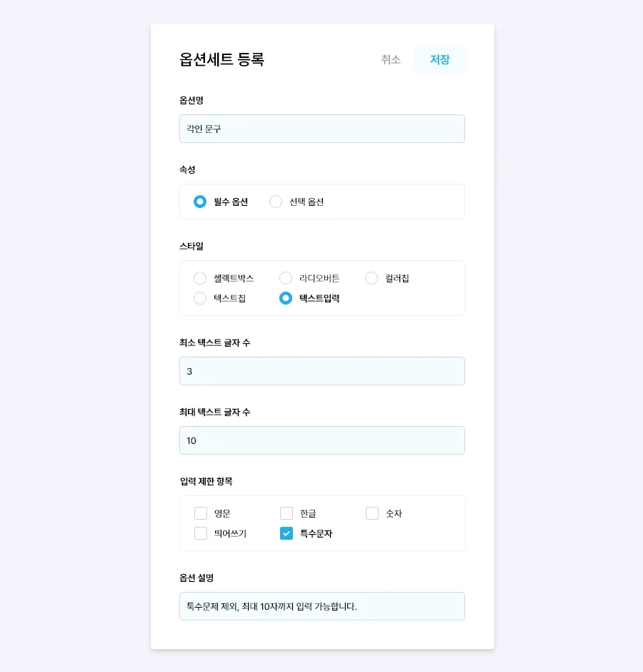Viewport: 643px width, 672px height.
Task: Check the 한글 restriction checkbox
Action: [286, 513]
